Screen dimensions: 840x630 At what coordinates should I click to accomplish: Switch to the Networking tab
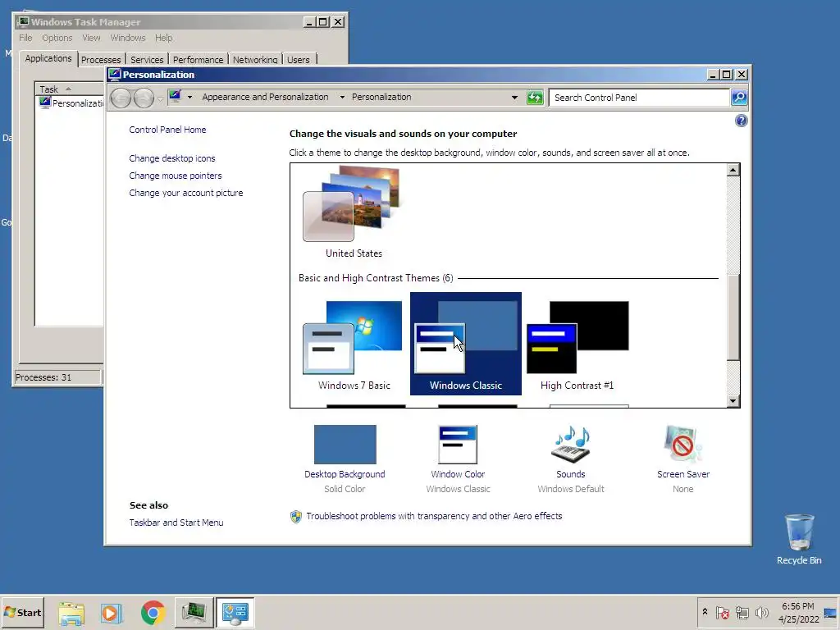click(x=255, y=59)
